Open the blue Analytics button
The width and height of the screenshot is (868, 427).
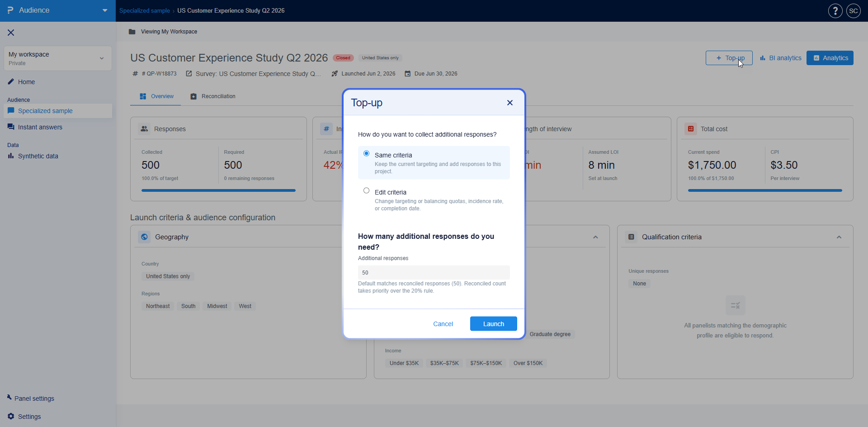830,58
